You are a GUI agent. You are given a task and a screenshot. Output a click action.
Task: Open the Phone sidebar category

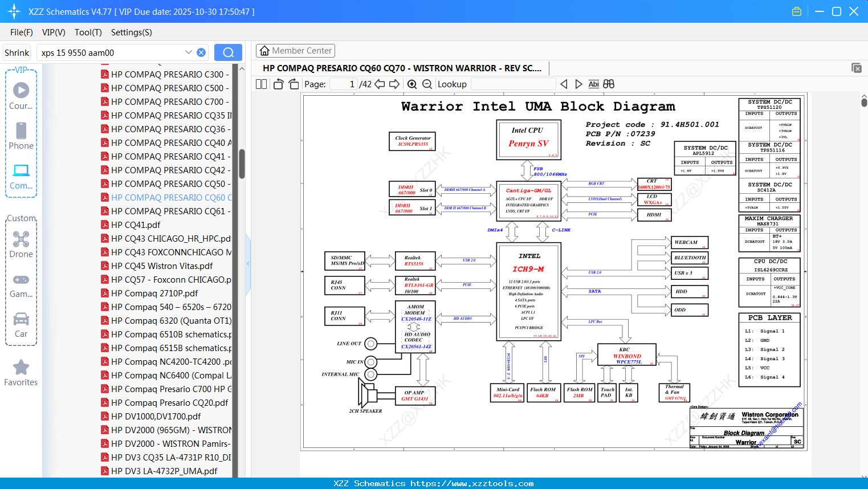pyautogui.click(x=21, y=136)
